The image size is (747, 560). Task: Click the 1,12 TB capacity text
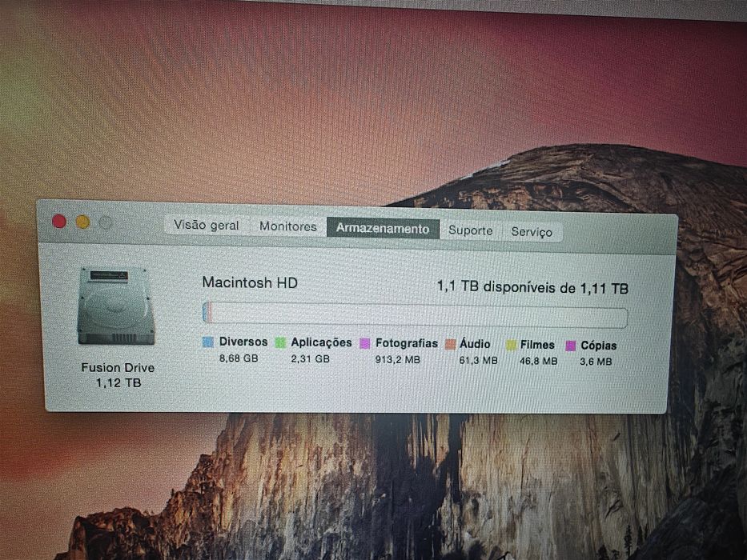[118, 382]
